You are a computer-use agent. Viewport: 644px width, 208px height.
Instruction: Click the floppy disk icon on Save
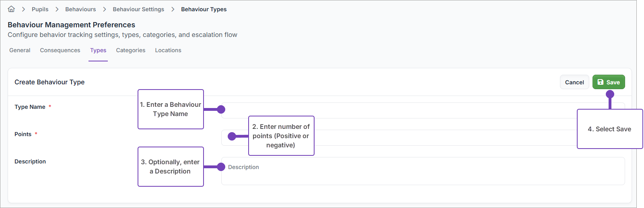(600, 82)
